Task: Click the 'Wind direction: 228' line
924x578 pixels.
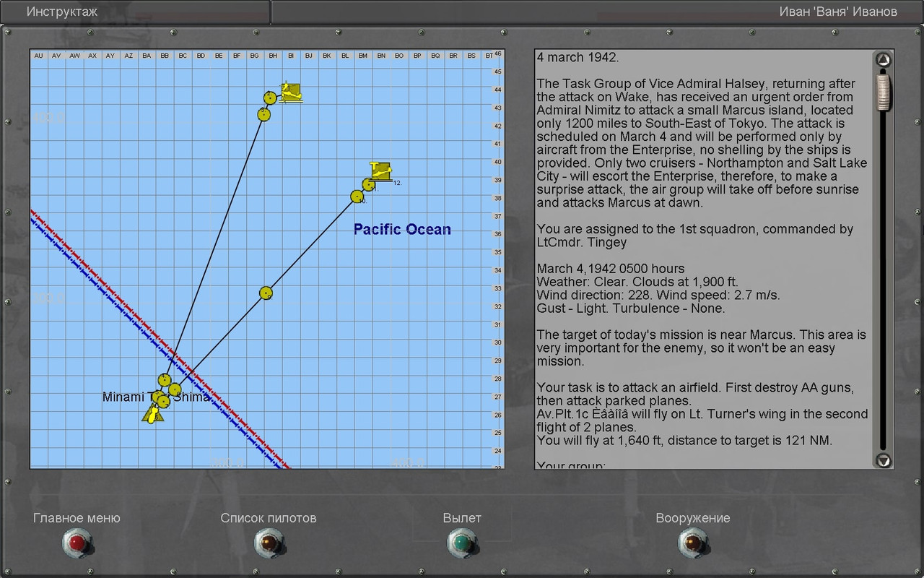Action: (x=658, y=296)
